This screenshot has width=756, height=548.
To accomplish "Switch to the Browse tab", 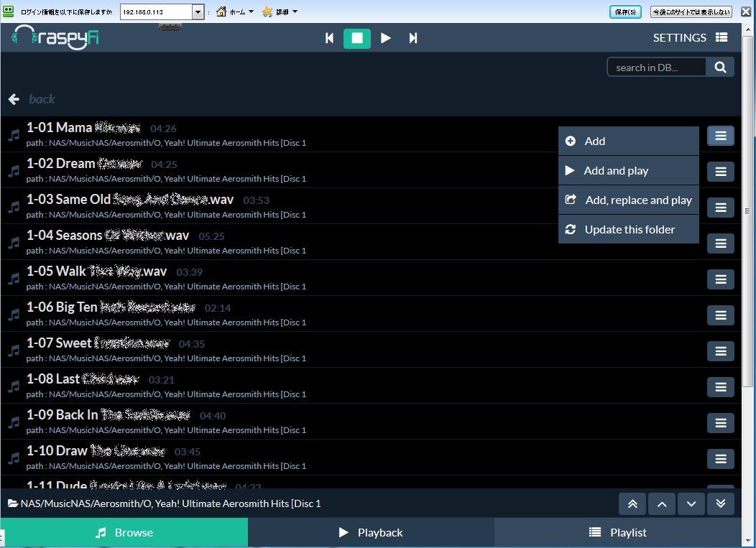I will coord(124,533).
